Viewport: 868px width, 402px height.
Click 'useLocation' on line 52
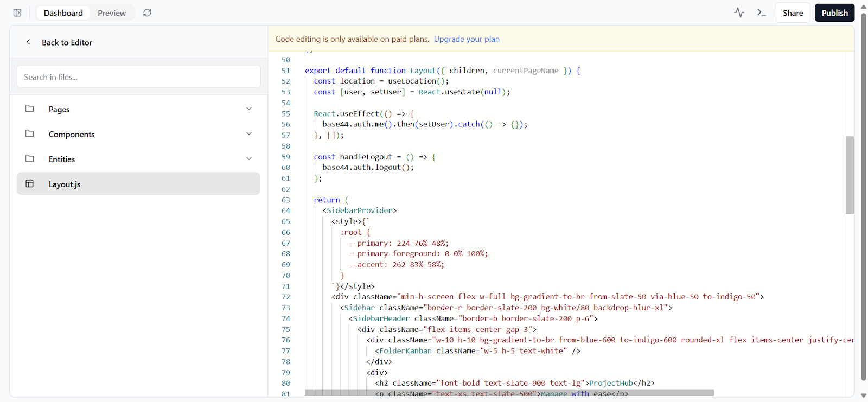[412, 81]
